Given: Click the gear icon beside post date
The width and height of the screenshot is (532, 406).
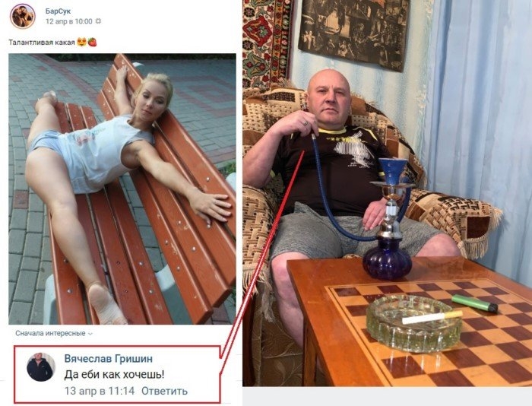Looking at the screenshot, I should 98,21.
